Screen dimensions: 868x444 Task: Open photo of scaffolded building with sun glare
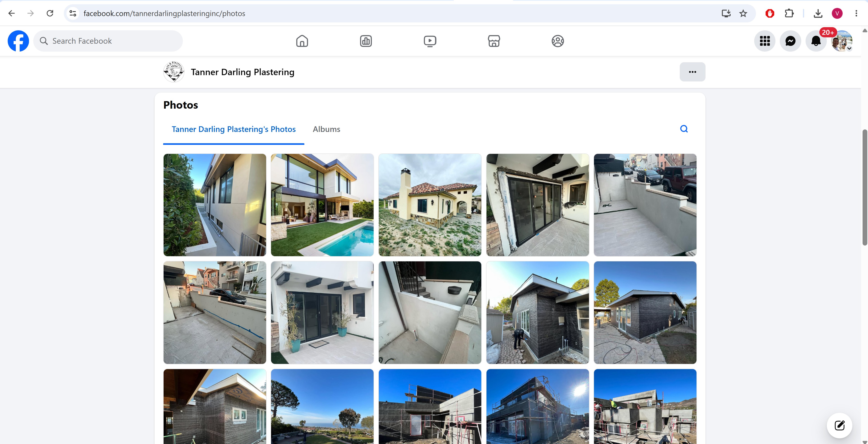coord(538,407)
